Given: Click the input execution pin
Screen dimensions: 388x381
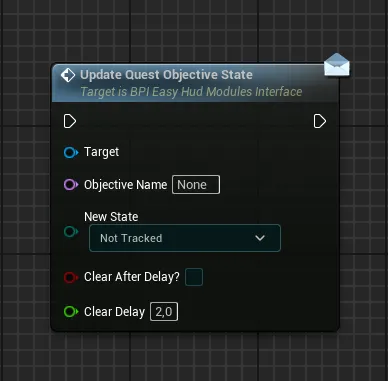Looking at the screenshot, I should [x=70, y=121].
